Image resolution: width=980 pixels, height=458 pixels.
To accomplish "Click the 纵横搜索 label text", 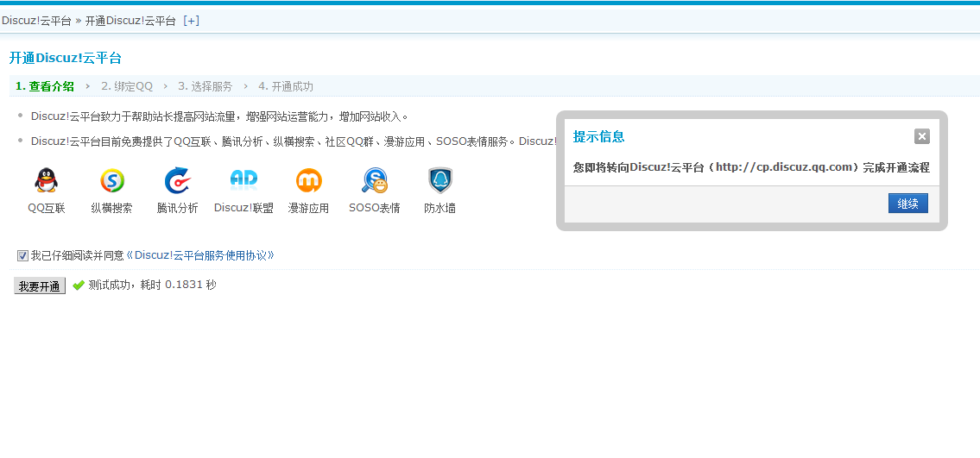I will pos(112,209).
